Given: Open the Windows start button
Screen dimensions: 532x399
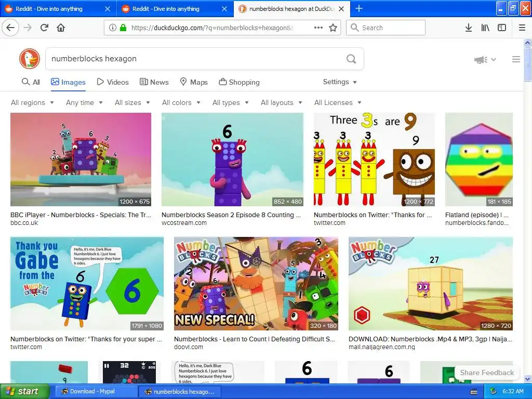Looking at the screenshot, I should [25, 391].
